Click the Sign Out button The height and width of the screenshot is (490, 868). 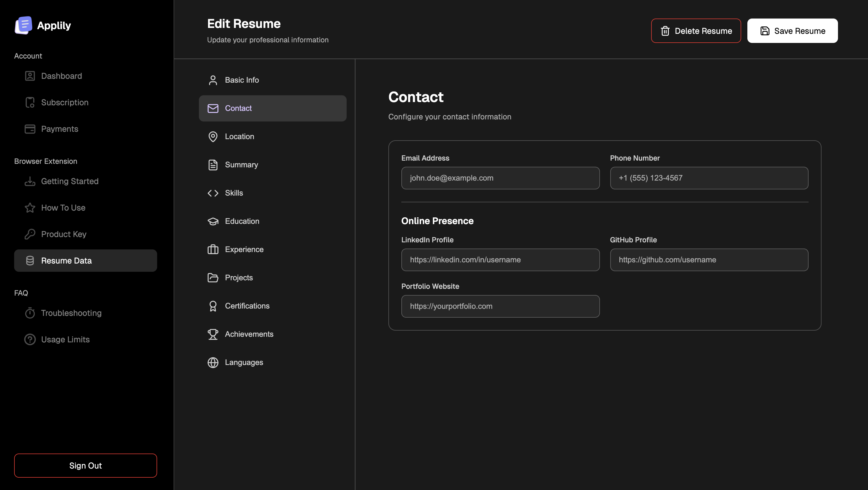[x=85, y=465]
